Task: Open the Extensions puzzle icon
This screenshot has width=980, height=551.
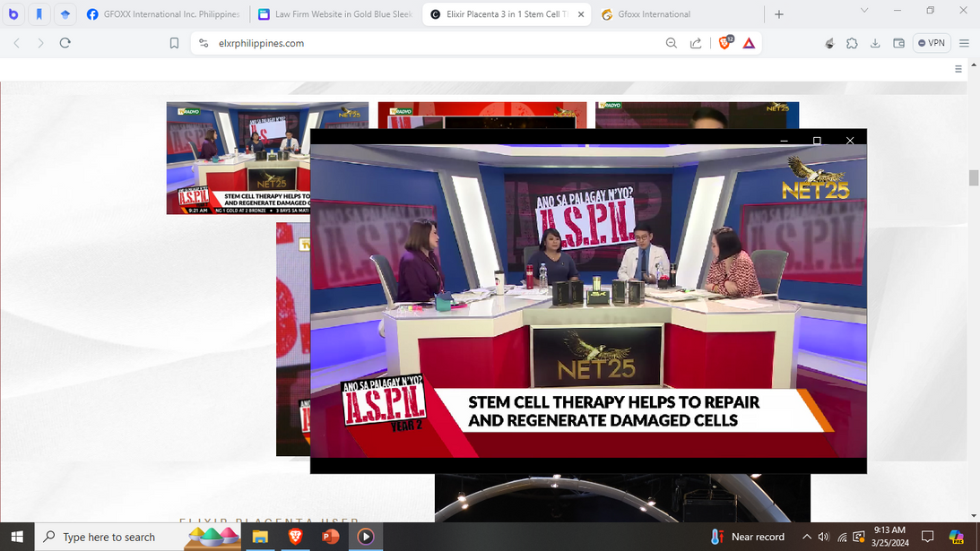Action: coord(852,43)
